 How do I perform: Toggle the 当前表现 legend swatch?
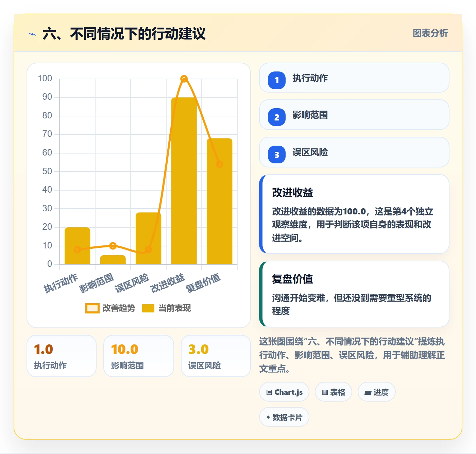pyautogui.click(x=148, y=308)
